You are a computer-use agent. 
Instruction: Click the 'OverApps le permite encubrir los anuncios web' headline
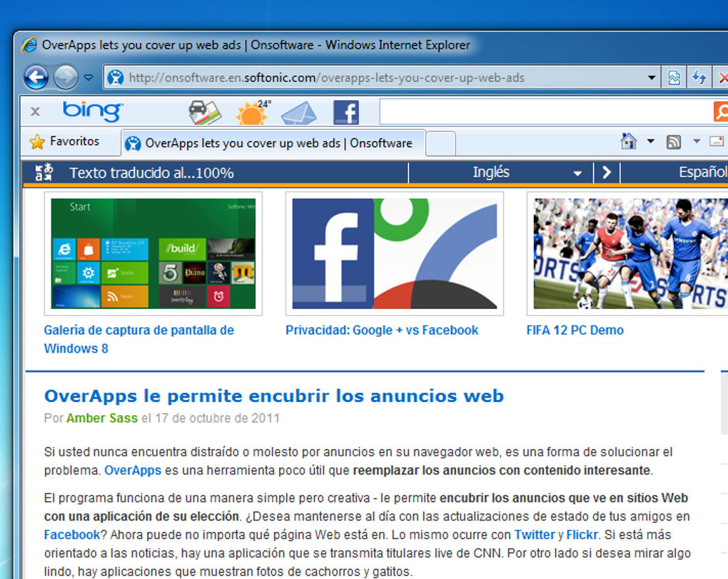tap(274, 396)
